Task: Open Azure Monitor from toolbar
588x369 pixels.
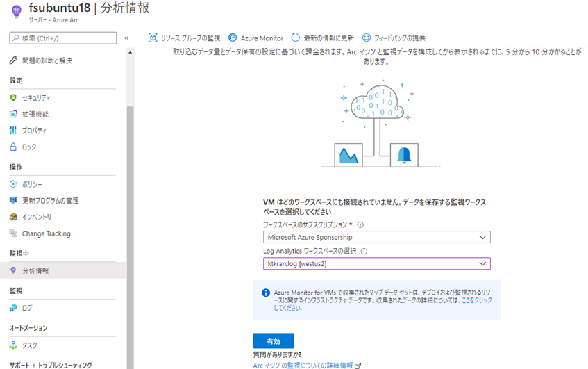Action: [256, 38]
